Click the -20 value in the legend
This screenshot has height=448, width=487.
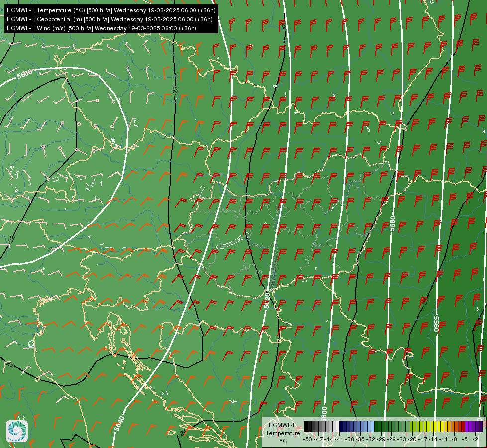tap(412, 439)
